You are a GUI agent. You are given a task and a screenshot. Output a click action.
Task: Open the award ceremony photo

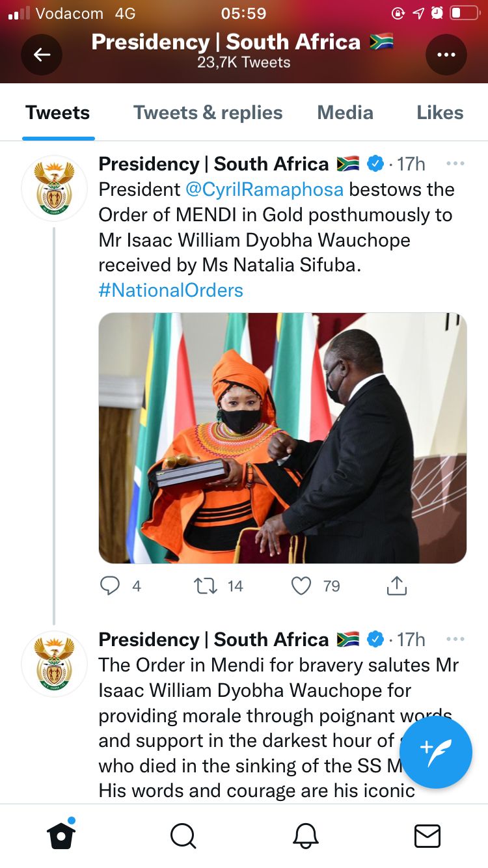pos(282,438)
